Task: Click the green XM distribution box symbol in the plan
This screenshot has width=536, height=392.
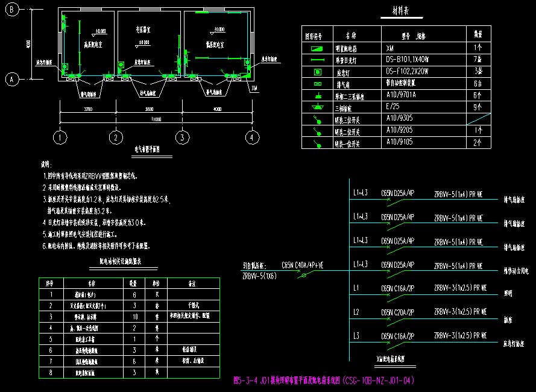Action: coord(245,75)
